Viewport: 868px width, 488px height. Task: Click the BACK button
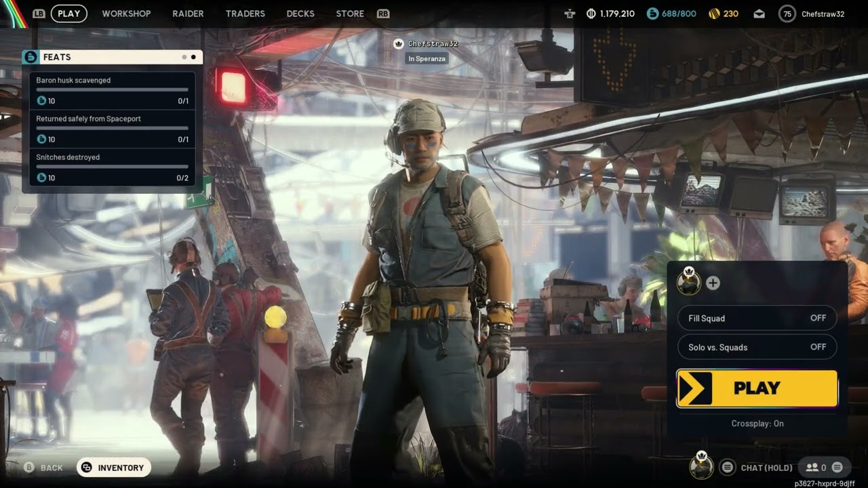pos(43,468)
